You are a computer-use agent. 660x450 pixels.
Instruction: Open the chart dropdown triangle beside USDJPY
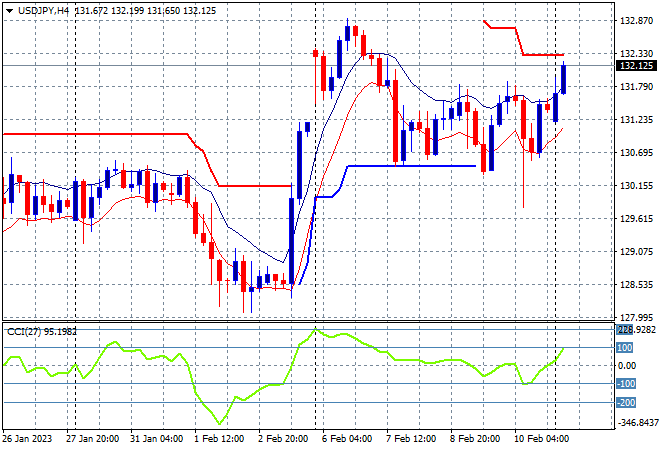(x=9, y=11)
